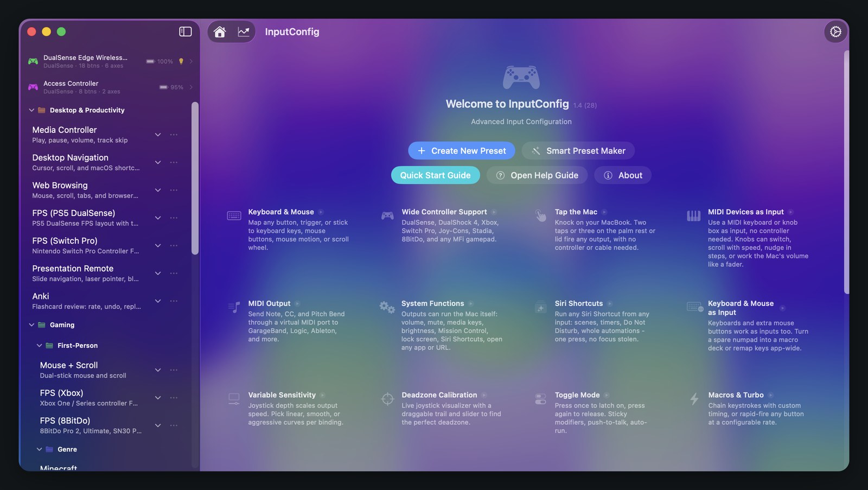Open more options for FPS (PS5 DualSense)
Screen dimensions: 868x490
point(174,218)
